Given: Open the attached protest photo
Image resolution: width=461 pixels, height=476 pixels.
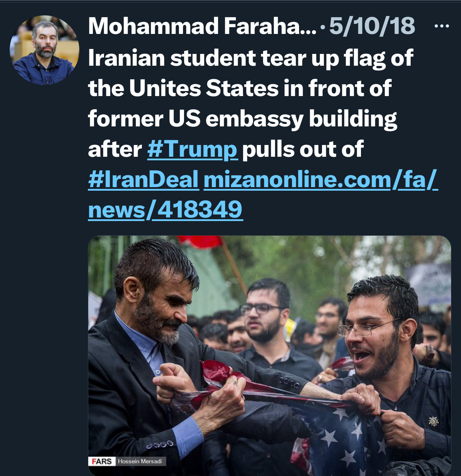Looking at the screenshot, I should tap(269, 356).
